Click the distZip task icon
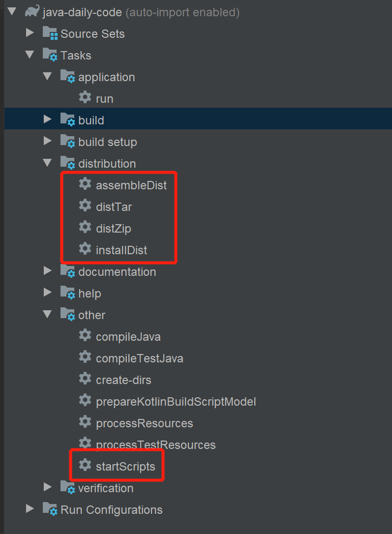392x534 pixels. pyautogui.click(x=85, y=227)
